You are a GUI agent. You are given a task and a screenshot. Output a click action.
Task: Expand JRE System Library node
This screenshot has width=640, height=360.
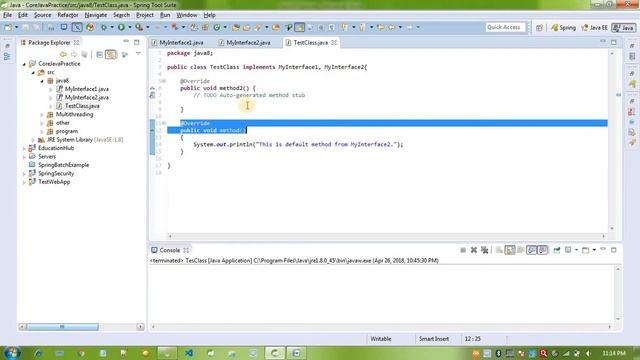[33, 140]
